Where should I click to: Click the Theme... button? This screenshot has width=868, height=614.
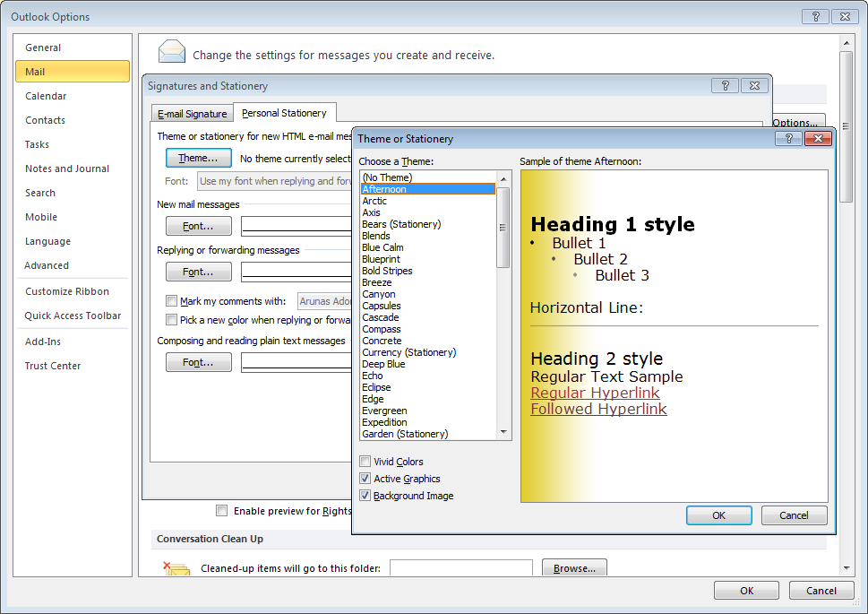click(x=198, y=158)
